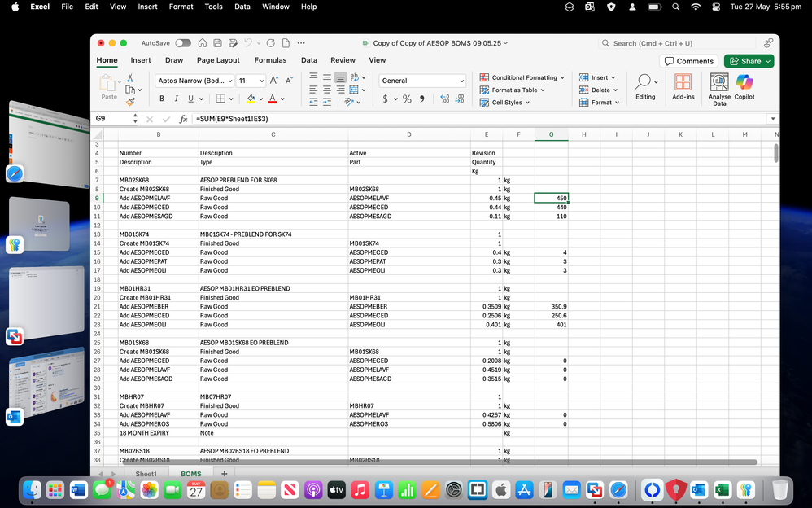Image resolution: width=812 pixels, height=508 pixels.
Task: Open Spotlight search in menu bar
Action: coord(675,7)
